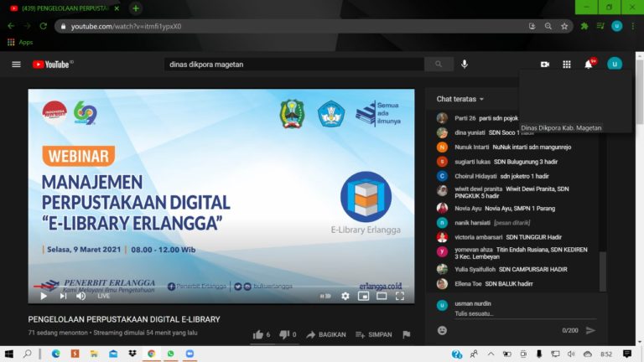Click chat message from Ellena Toe

click(x=509, y=283)
